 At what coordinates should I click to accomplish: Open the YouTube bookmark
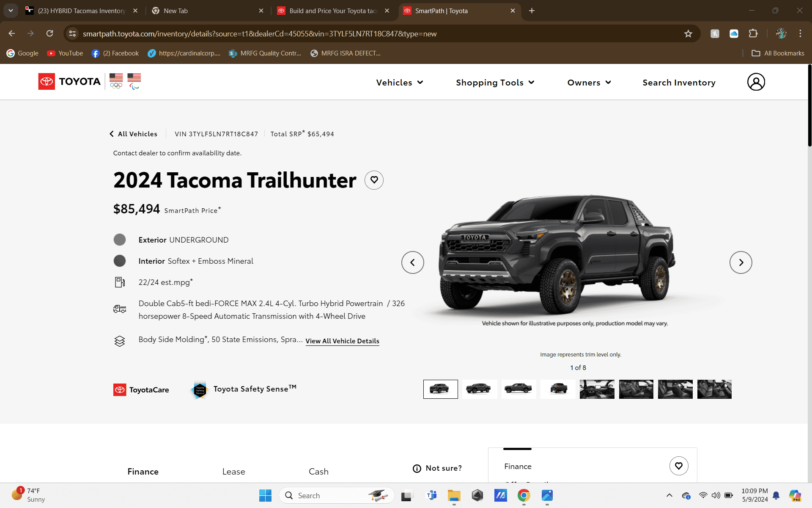click(65, 53)
